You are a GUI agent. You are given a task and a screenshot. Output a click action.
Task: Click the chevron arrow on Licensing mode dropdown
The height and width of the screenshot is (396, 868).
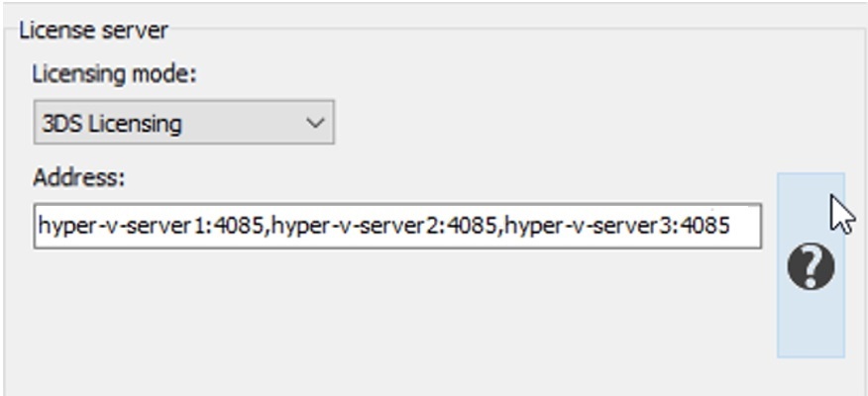pyautogui.click(x=315, y=124)
